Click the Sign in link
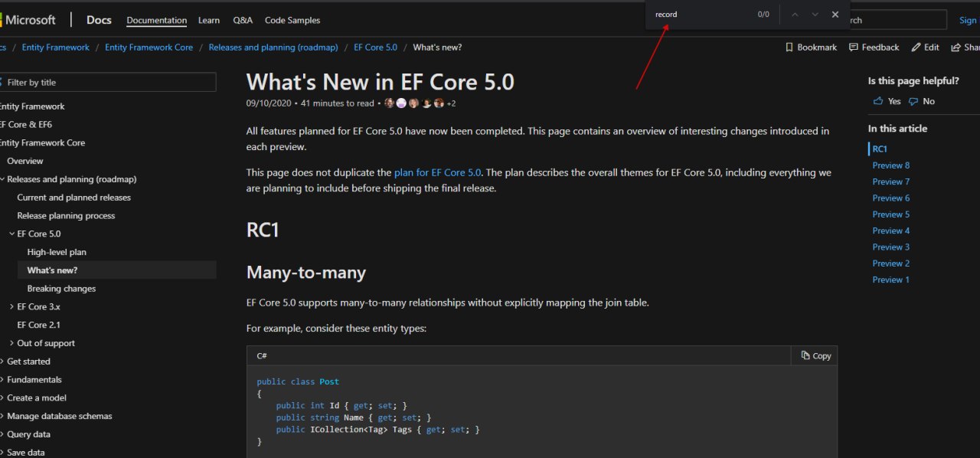Image resolution: width=980 pixels, height=458 pixels. coord(969,21)
